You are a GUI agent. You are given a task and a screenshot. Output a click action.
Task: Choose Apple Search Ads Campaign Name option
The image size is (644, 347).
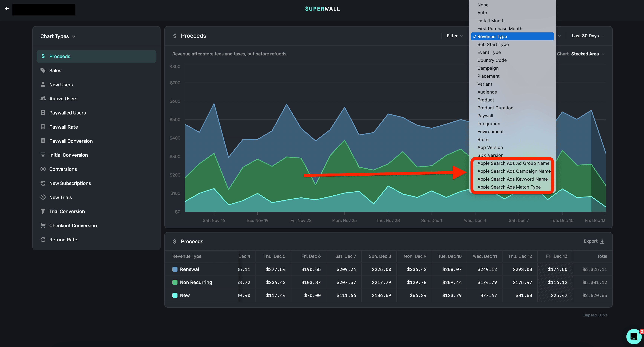pyautogui.click(x=514, y=171)
